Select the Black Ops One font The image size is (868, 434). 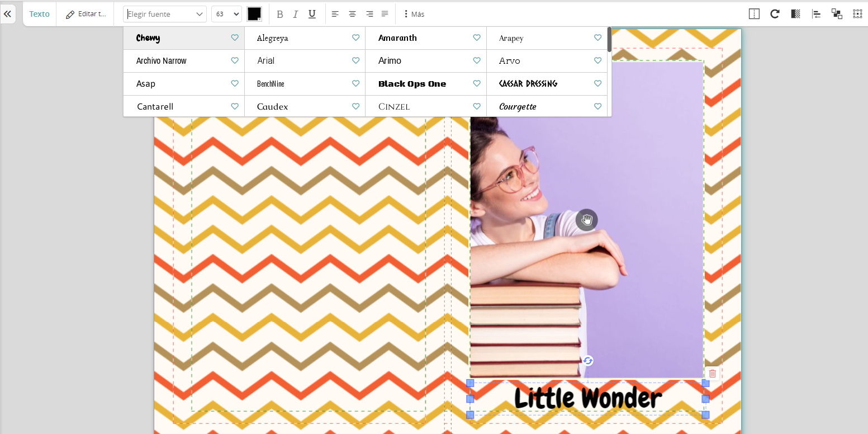412,84
